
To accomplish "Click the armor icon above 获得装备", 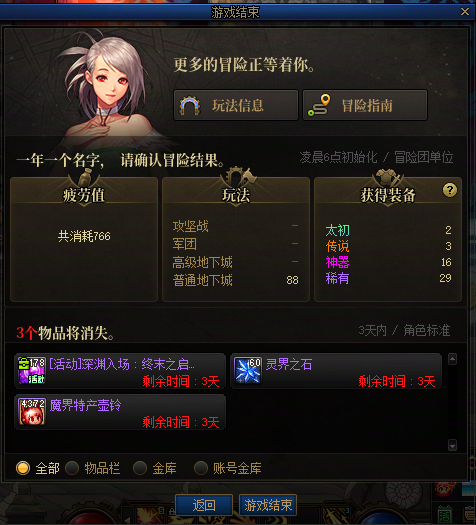I will (x=388, y=177).
